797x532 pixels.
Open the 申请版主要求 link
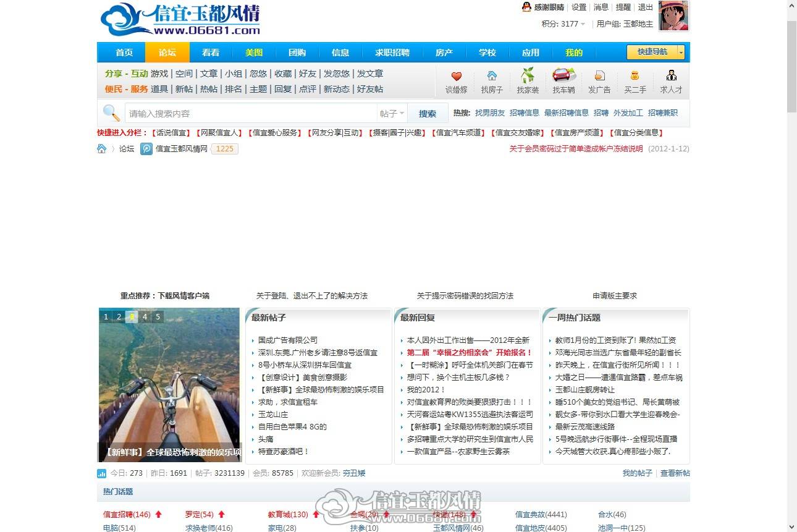coord(615,296)
